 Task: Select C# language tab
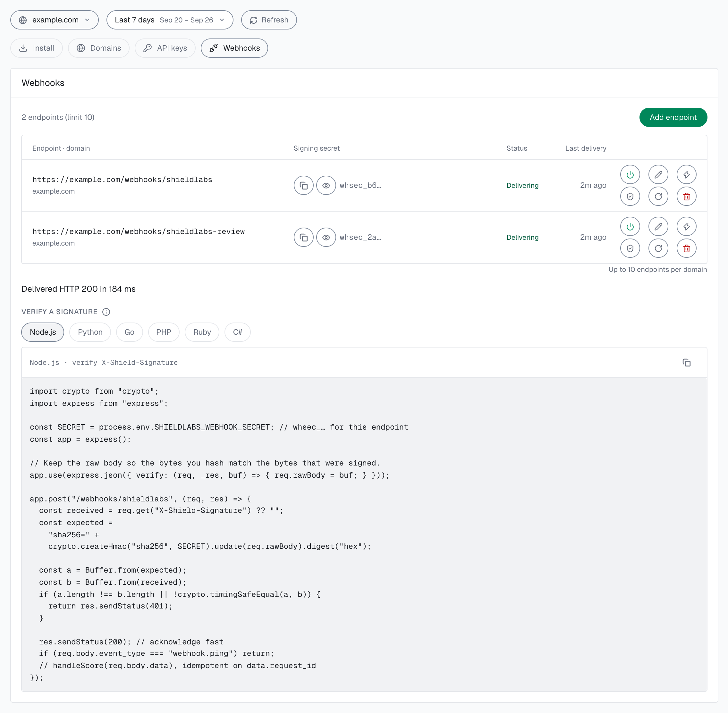coord(238,332)
